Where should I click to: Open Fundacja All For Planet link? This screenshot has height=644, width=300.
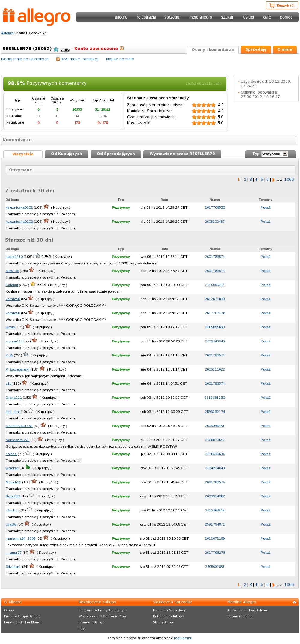click(x=23, y=622)
